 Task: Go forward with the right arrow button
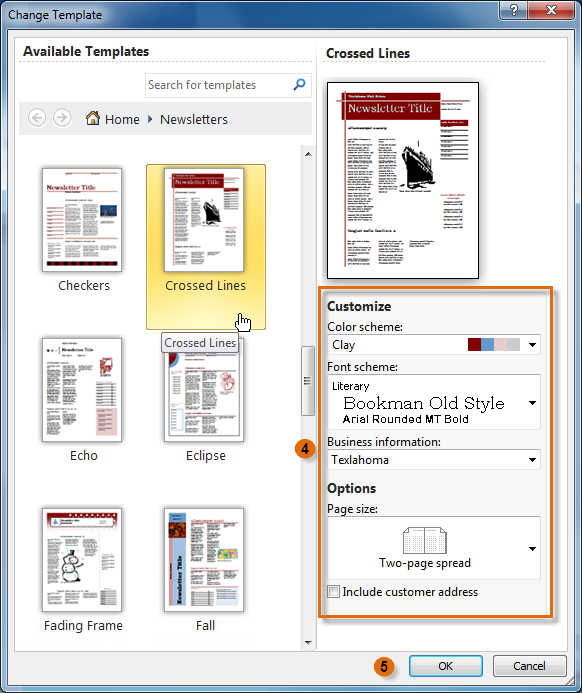tap(62, 118)
